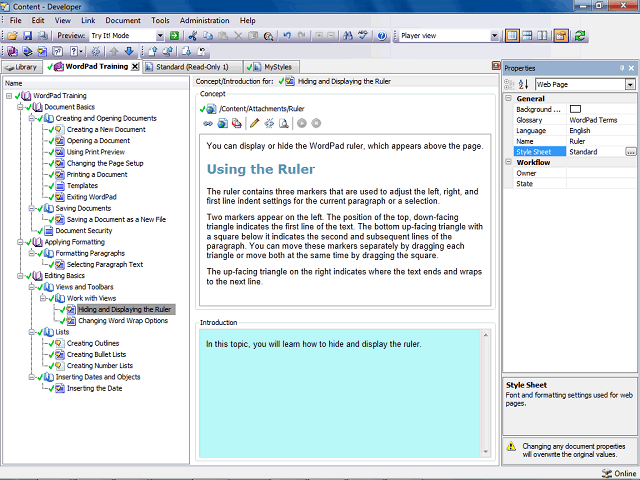The height and width of the screenshot is (480, 640).
Task: Collapse the Work with Views node
Action: click(42, 298)
